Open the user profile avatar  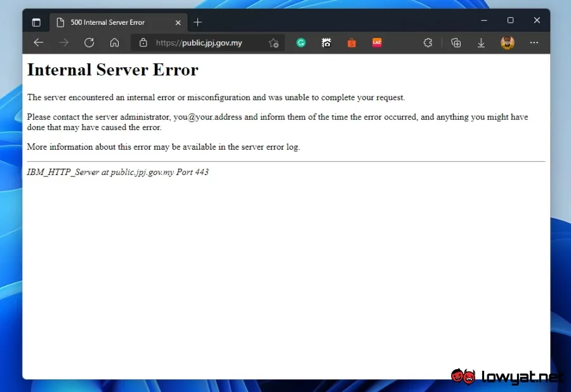[x=508, y=42]
